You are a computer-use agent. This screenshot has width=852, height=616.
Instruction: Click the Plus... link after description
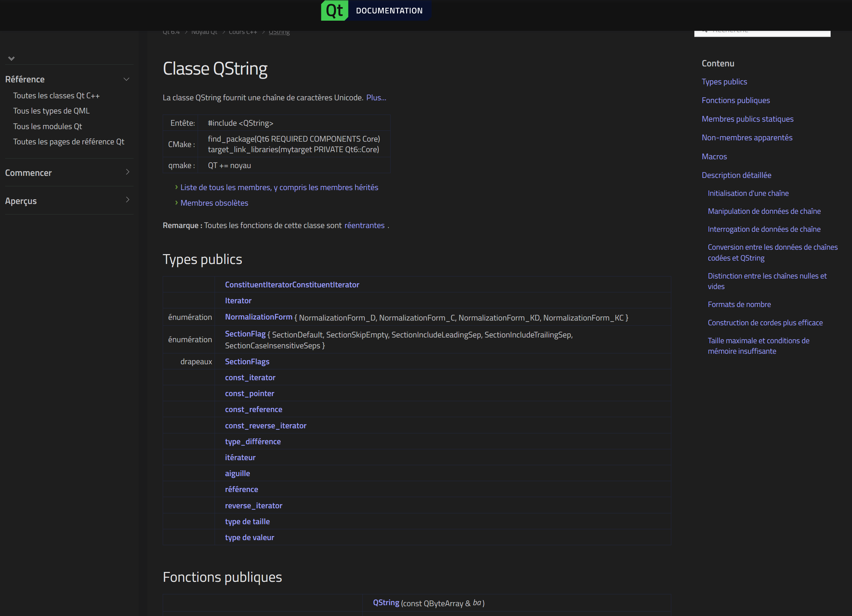pos(376,98)
